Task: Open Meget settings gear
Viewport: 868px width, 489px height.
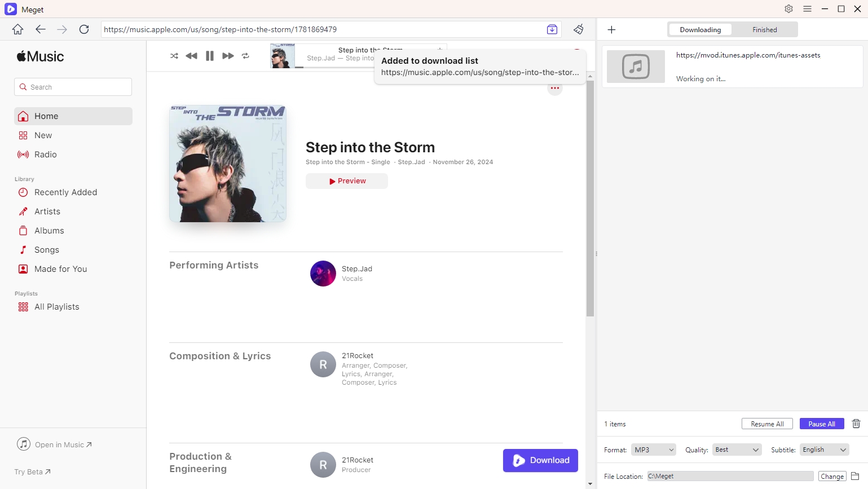Action: [788, 9]
